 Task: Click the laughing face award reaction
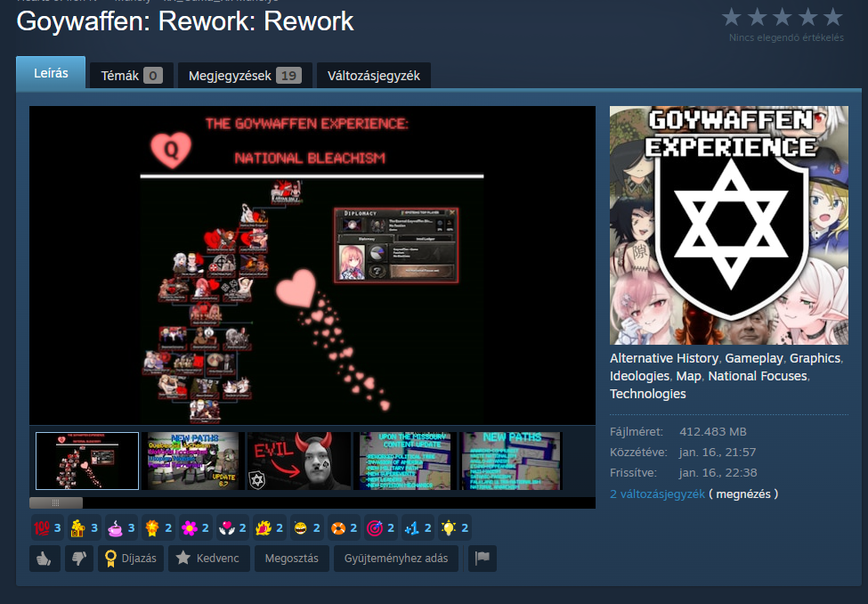pyautogui.click(x=301, y=528)
